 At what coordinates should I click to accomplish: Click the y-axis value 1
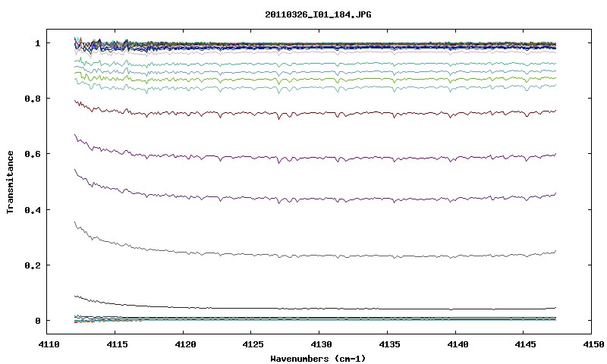[37, 43]
